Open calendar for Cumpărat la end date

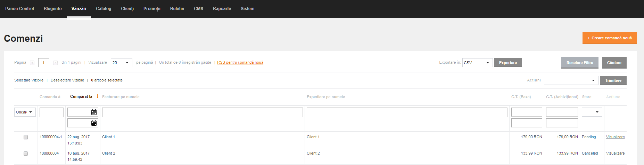(x=94, y=123)
